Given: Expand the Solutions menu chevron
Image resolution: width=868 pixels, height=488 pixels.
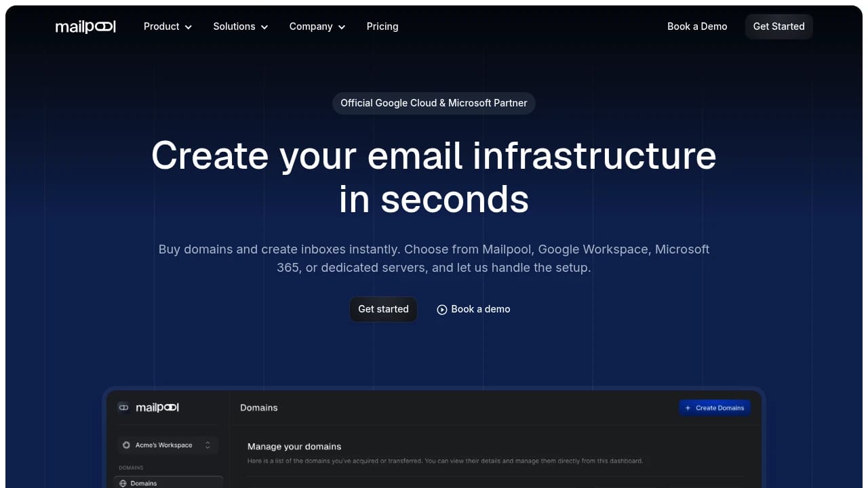Looking at the screenshot, I should [x=264, y=27].
